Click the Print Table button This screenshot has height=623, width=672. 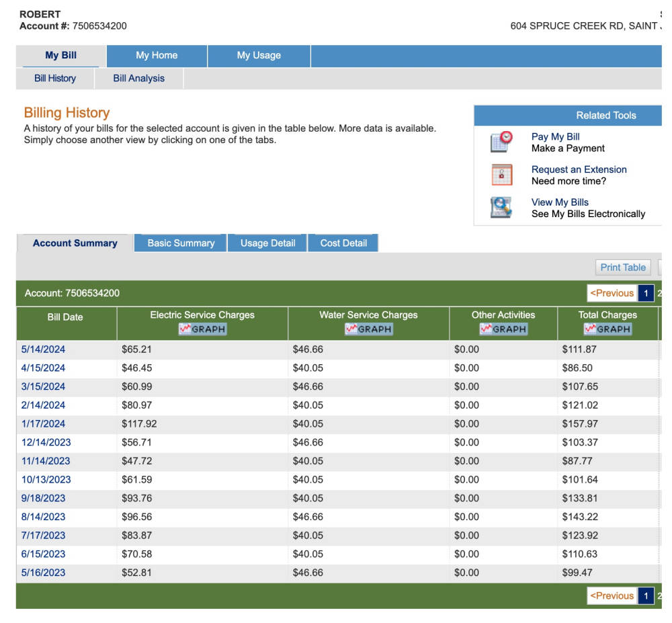pyautogui.click(x=622, y=267)
